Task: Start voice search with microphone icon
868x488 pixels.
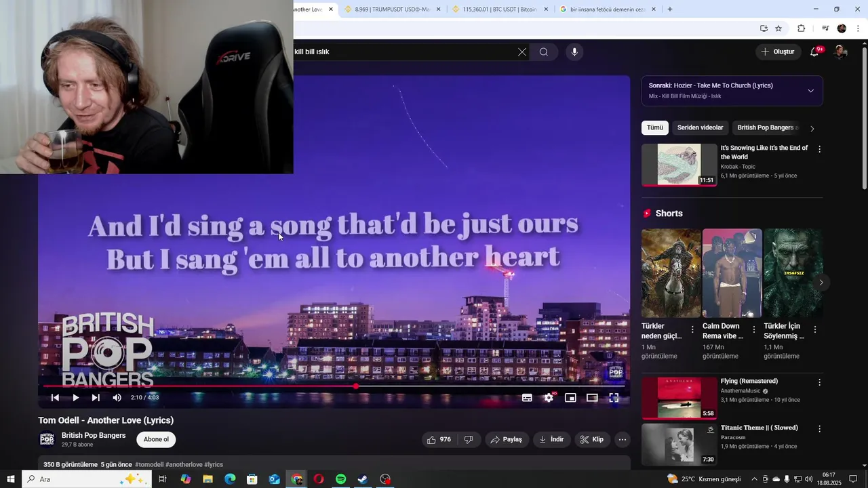Action: 574,52
